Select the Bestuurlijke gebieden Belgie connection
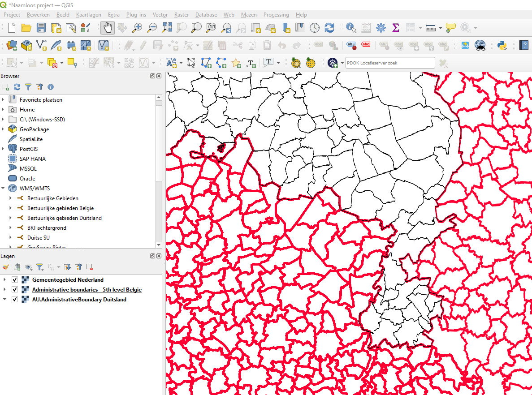 [61, 208]
